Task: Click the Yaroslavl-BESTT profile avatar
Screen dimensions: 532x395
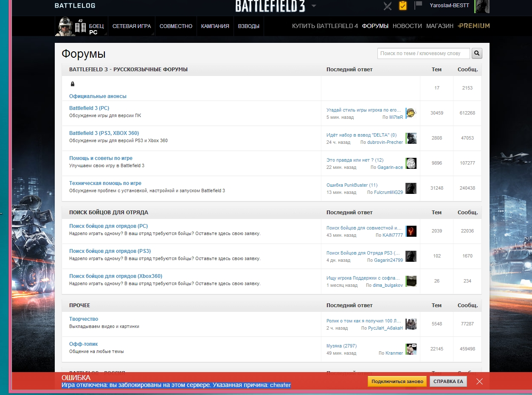Action: (482, 6)
